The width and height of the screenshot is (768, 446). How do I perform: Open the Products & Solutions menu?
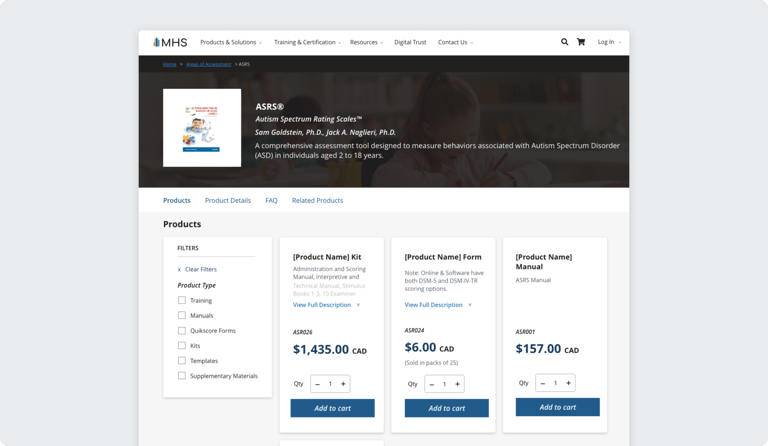tap(231, 43)
